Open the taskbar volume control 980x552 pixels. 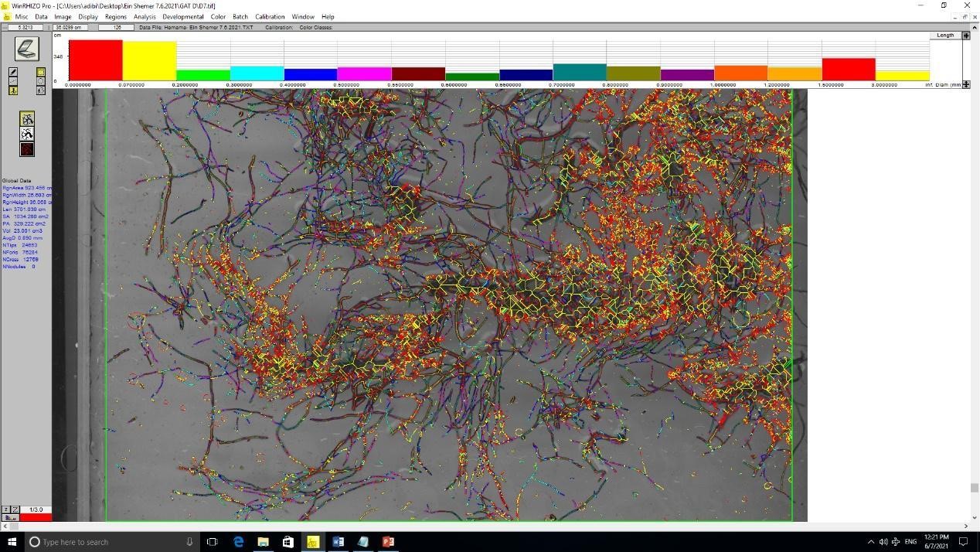coord(883,542)
